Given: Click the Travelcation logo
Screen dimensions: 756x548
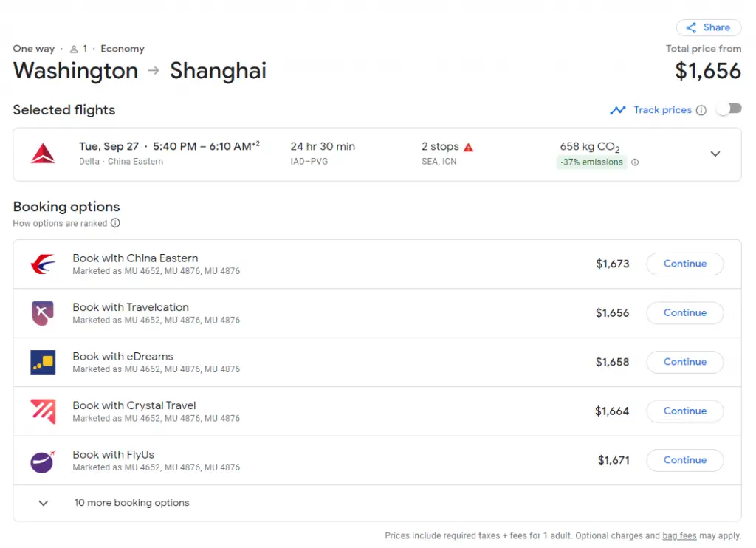Looking at the screenshot, I should click(43, 312).
